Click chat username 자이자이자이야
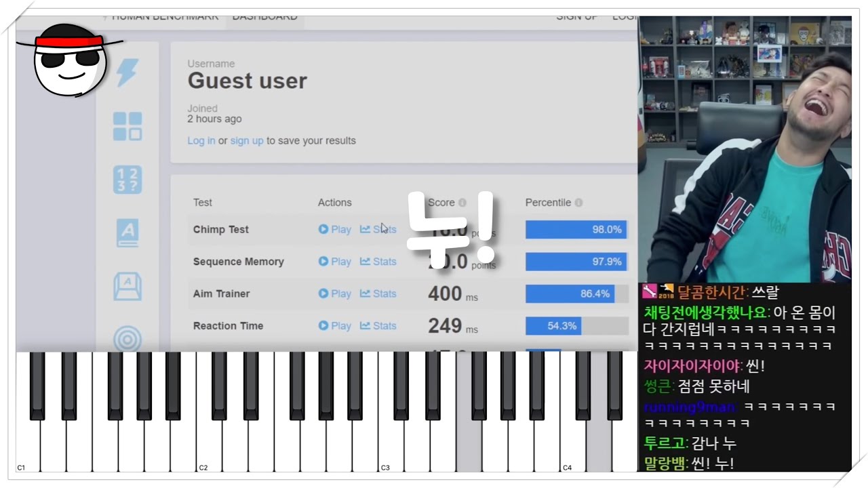The image size is (868, 488). [x=690, y=366]
